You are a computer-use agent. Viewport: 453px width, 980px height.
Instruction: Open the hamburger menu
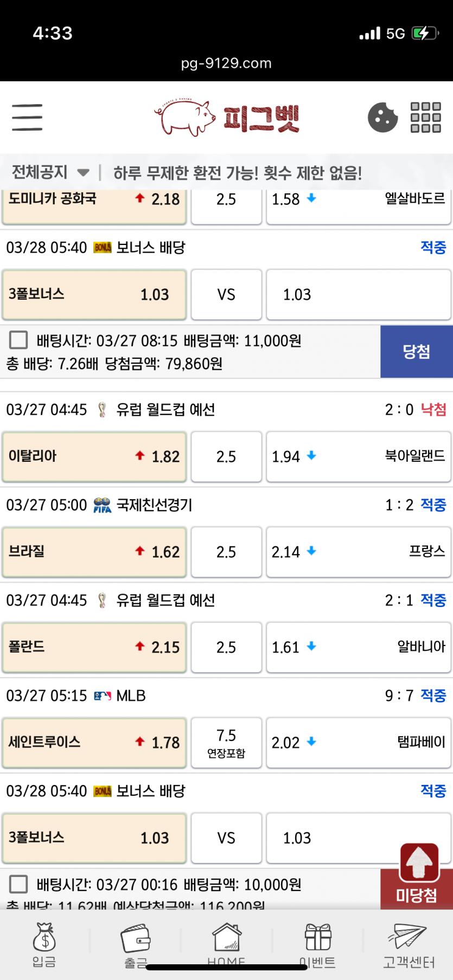27,117
